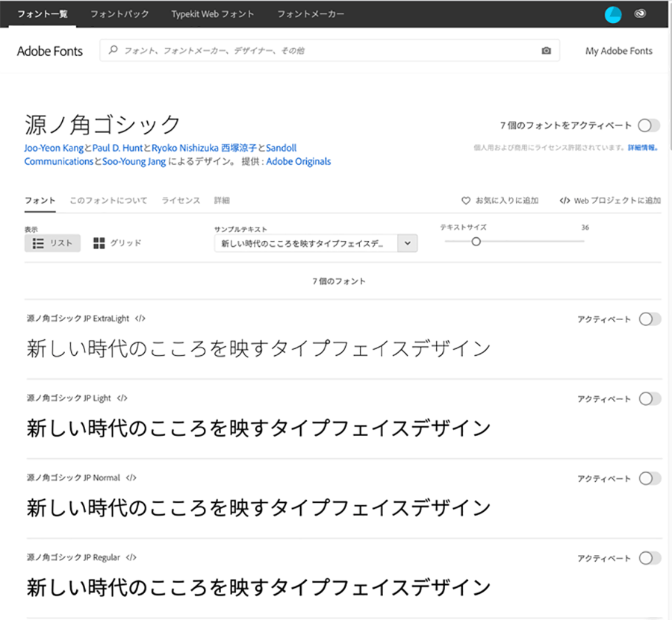Switch to 詳細 tab
Viewport: 672px width, 620px height.
tap(222, 201)
